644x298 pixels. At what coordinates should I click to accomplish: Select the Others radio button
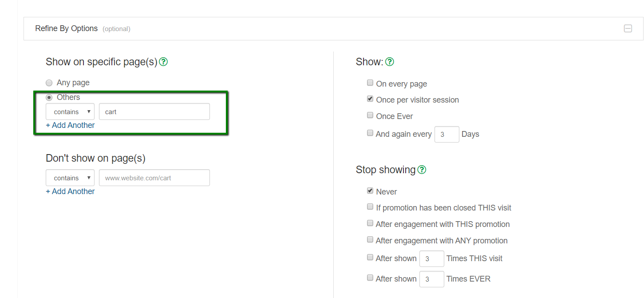49,97
